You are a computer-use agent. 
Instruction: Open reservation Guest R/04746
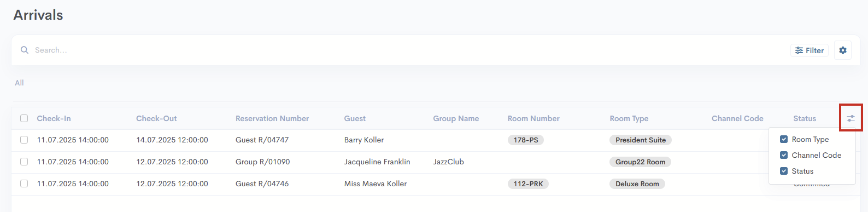click(x=262, y=184)
